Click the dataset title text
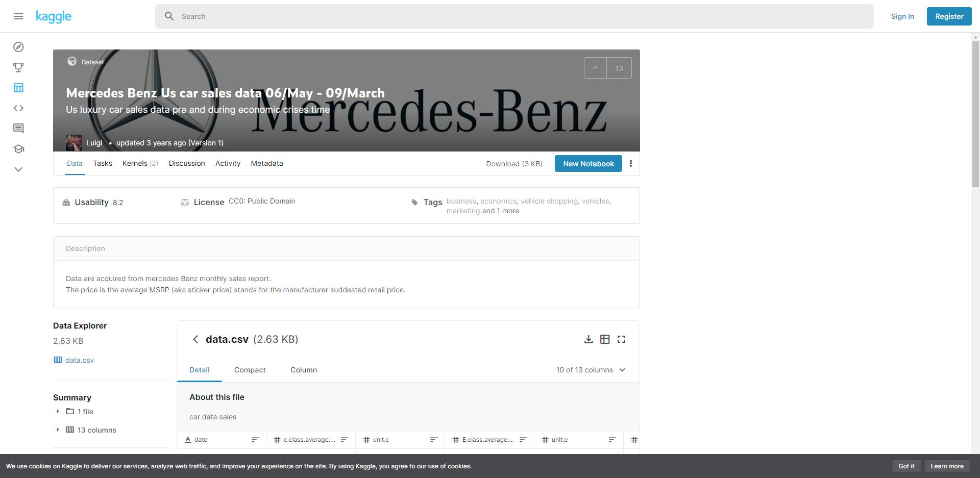This screenshot has height=478, width=980. click(226, 93)
